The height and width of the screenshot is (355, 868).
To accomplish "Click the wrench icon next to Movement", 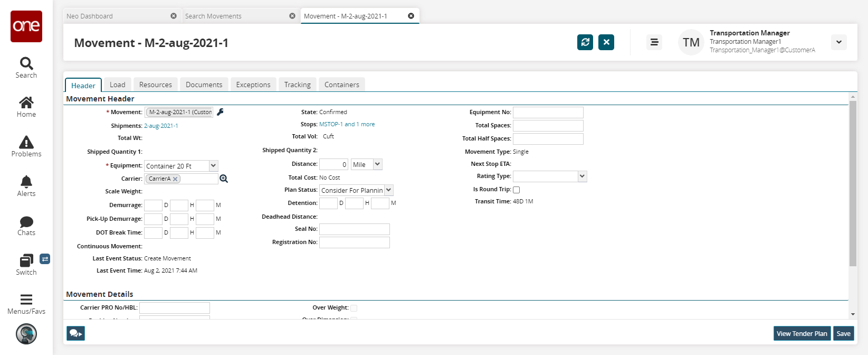I will click(x=221, y=112).
